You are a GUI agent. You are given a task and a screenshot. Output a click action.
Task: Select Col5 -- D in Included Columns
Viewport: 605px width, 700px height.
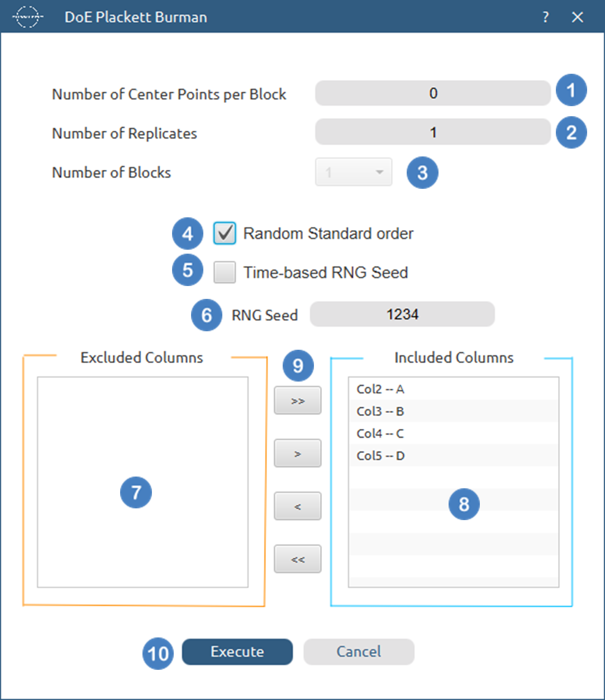(380, 456)
